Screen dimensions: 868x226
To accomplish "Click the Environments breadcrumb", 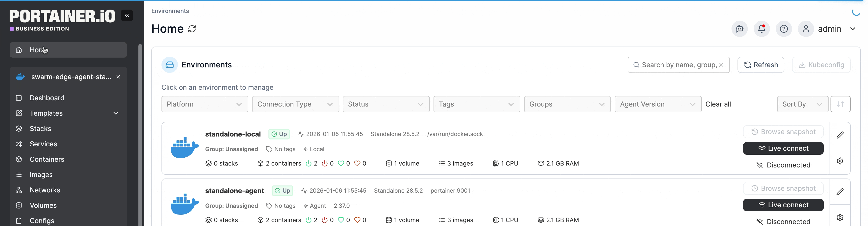I will pyautogui.click(x=170, y=11).
